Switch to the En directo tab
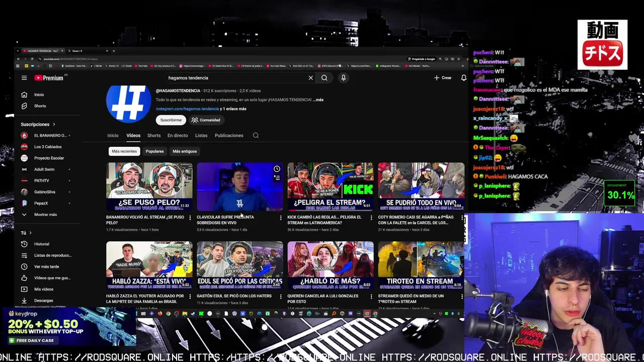 click(x=178, y=135)
